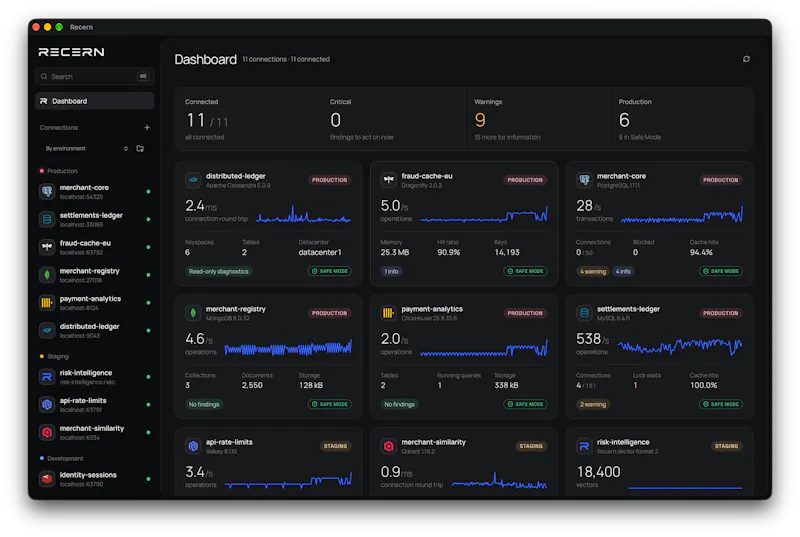Open settlements-ledger connection in sidebar
Image resolution: width=800 pixels, height=537 pixels.
94,219
